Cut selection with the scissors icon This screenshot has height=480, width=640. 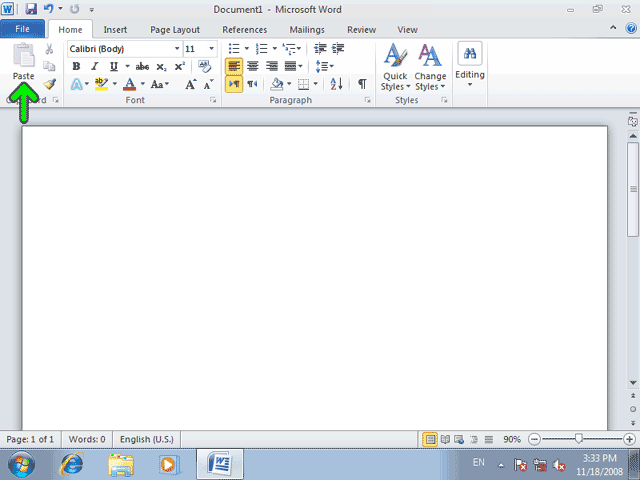49,49
